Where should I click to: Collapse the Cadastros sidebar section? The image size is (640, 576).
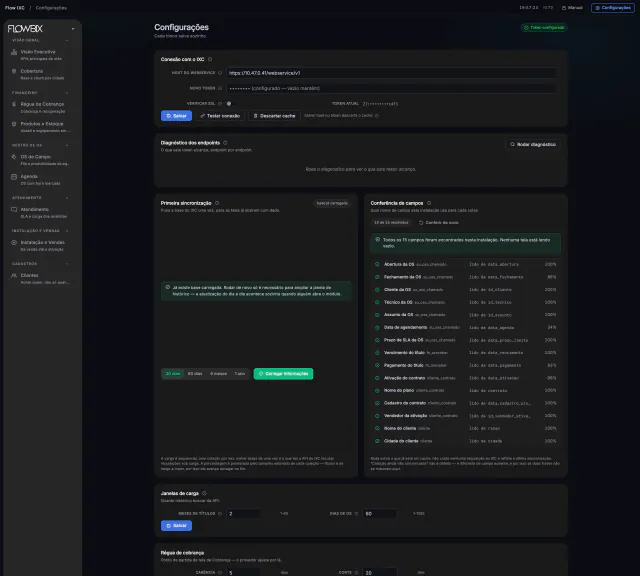pyautogui.click(x=67, y=264)
